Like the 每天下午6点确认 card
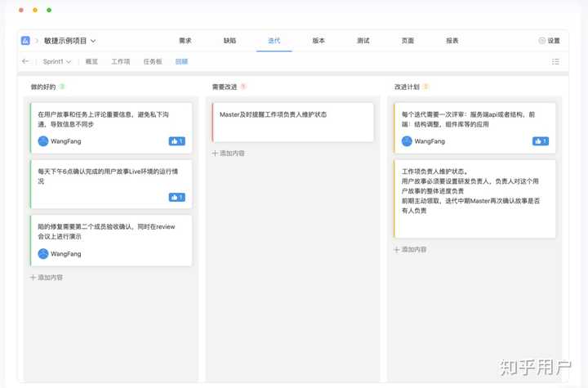The height and width of the screenshot is (388, 588). coord(177,197)
